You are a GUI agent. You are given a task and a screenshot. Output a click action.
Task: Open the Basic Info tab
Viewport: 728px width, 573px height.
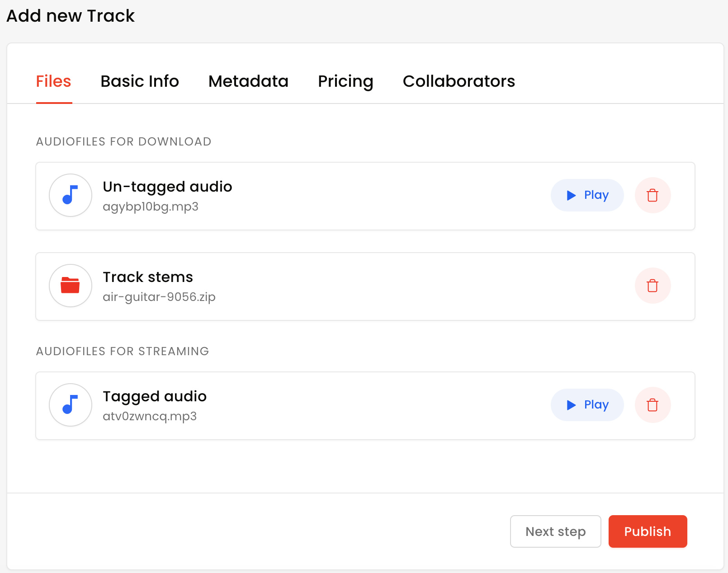point(140,81)
